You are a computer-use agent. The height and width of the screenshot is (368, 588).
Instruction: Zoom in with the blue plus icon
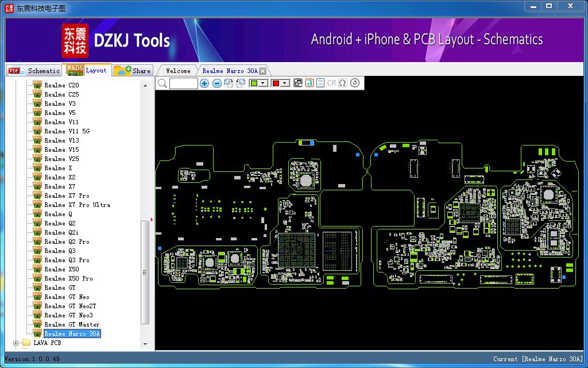tap(204, 83)
